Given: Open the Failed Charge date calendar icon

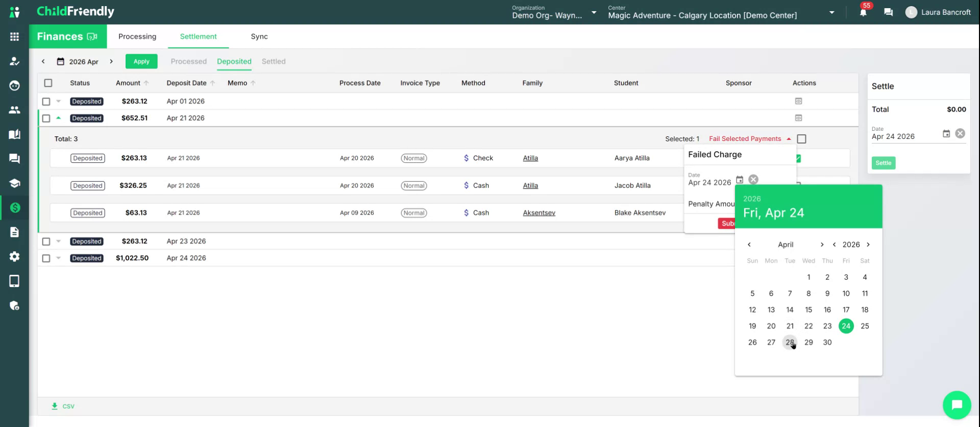Looking at the screenshot, I should pos(740,180).
